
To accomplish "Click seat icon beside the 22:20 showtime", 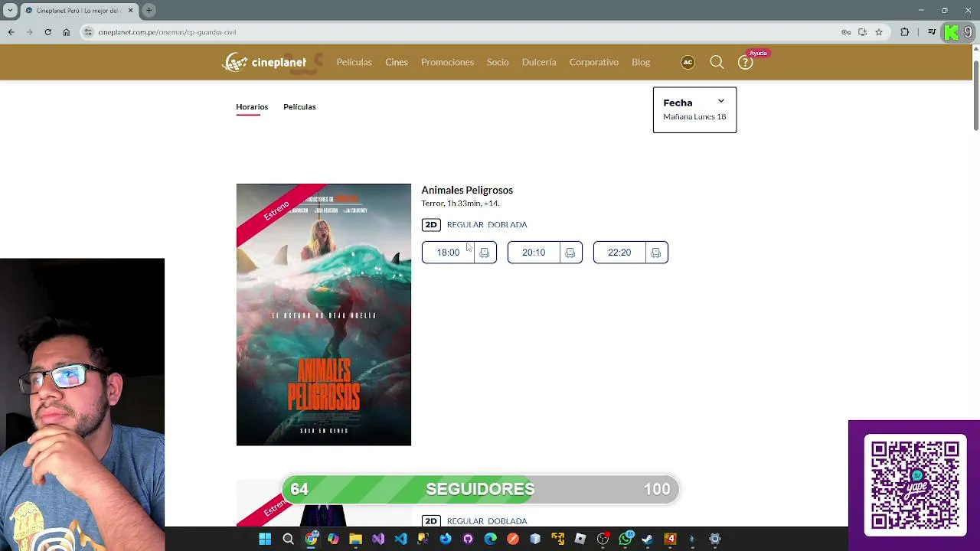I will (x=656, y=253).
